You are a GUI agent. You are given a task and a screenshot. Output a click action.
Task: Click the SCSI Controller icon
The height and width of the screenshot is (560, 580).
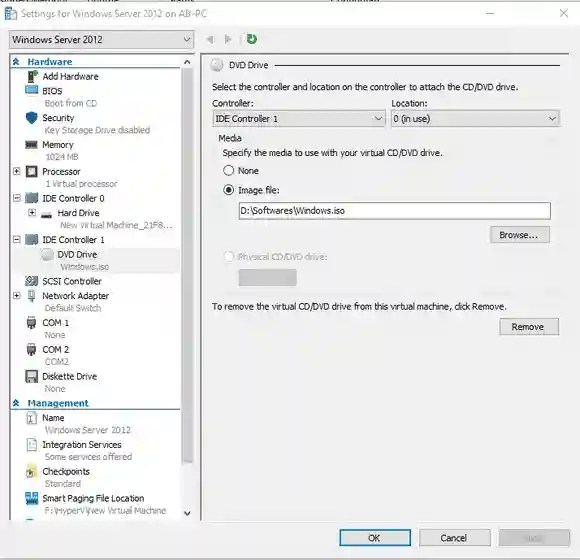[x=31, y=281]
